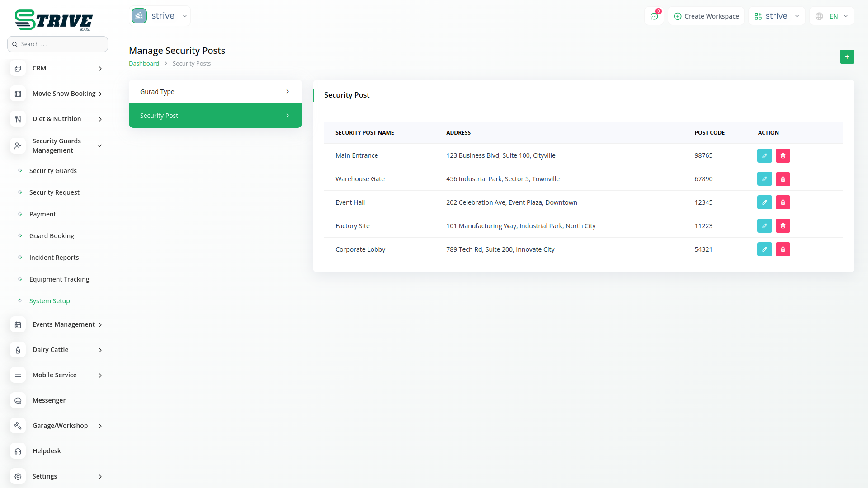Click edit icon for Event Hall
The width and height of the screenshot is (868, 488).
pyautogui.click(x=764, y=202)
